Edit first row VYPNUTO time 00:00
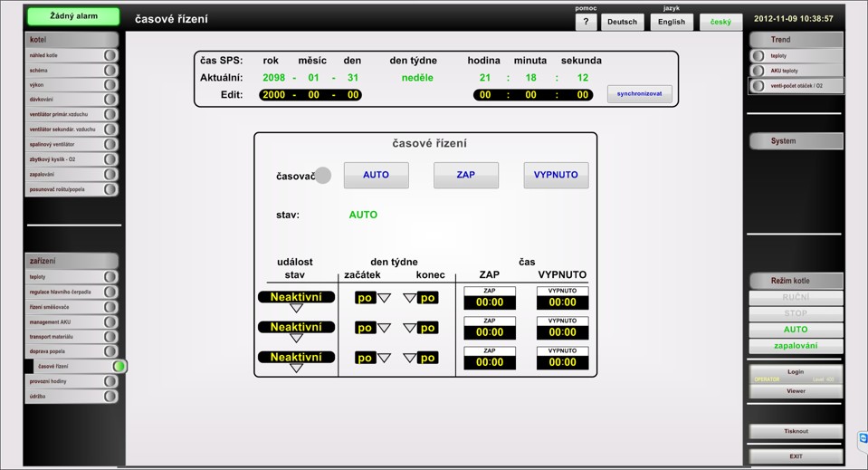Viewport: 868px width, 470px height. [x=562, y=302]
